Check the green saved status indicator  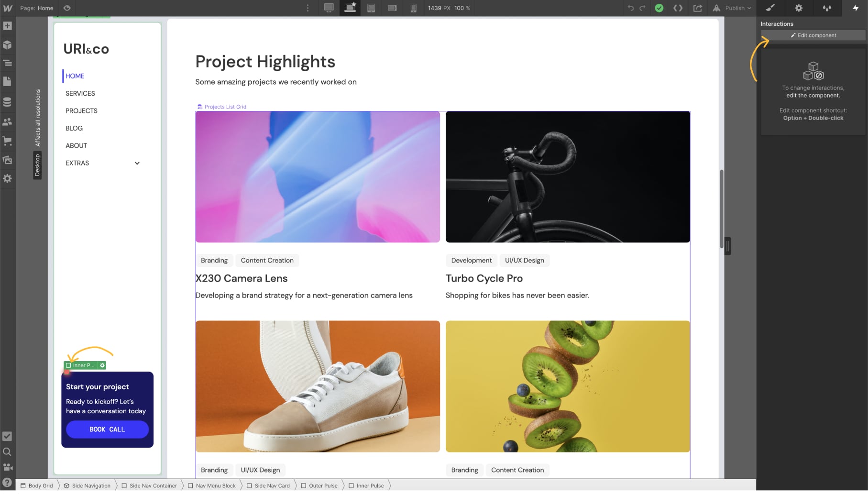click(659, 8)
